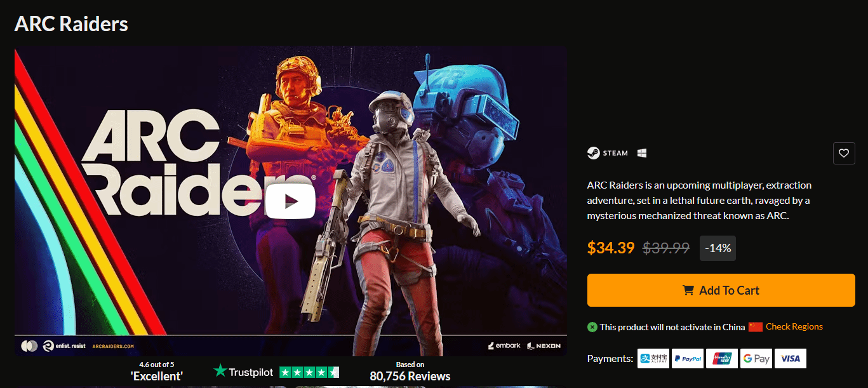Click the Steam platform icon
This screenshot has height=388, width=868.
coord(607,153)
